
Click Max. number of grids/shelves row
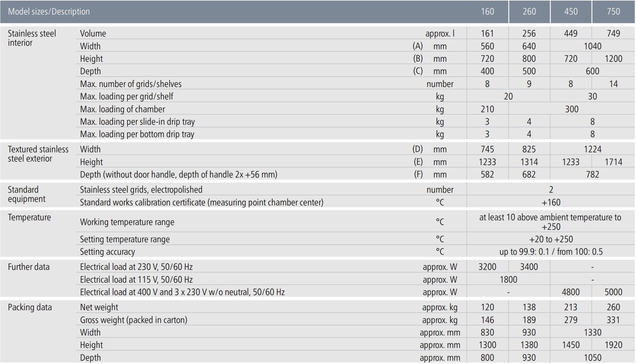tap(355, 84)
